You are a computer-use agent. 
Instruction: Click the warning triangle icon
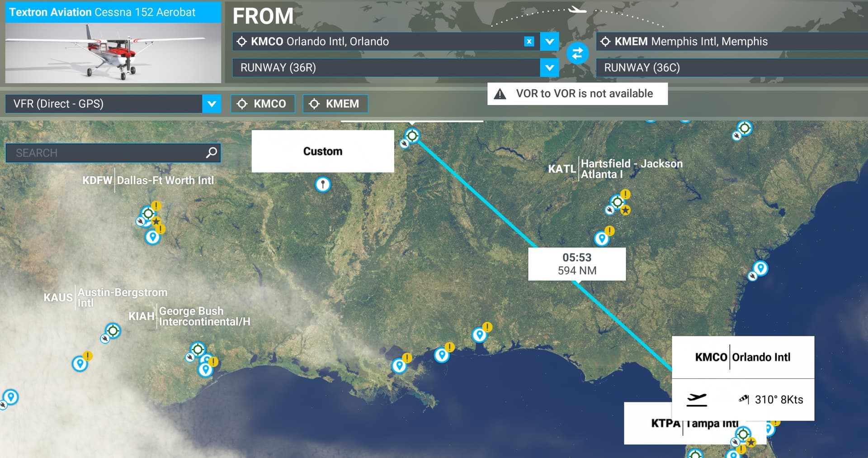click(x=500, y=94)
